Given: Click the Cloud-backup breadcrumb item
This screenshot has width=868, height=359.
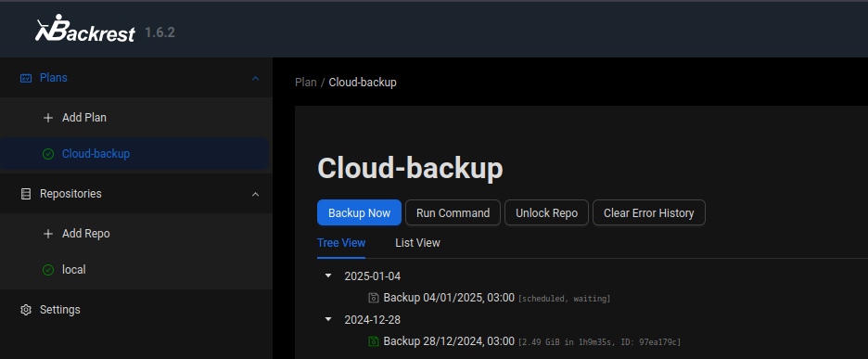Looking at the screenshot, I should pyautogui.click(x=363, y=83).
